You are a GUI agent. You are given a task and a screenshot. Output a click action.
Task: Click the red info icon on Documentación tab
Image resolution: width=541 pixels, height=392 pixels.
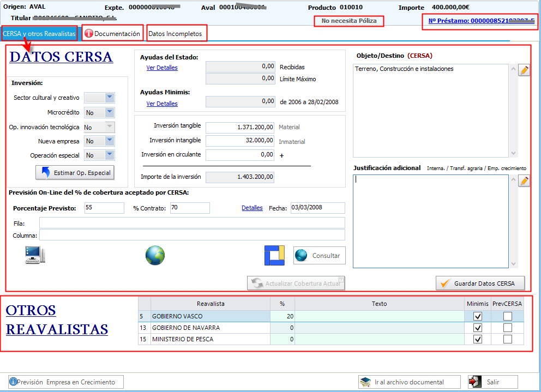pyautogui.click(x=89, y=33)
